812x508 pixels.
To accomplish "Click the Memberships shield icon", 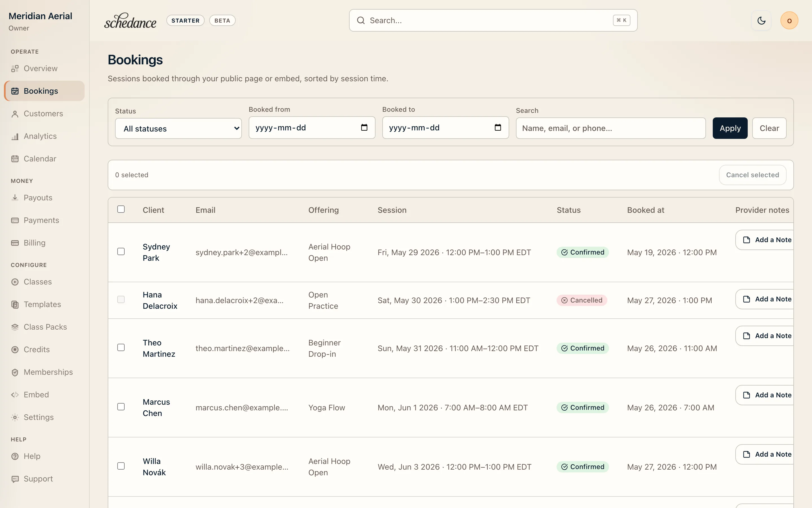I will 15,372.
